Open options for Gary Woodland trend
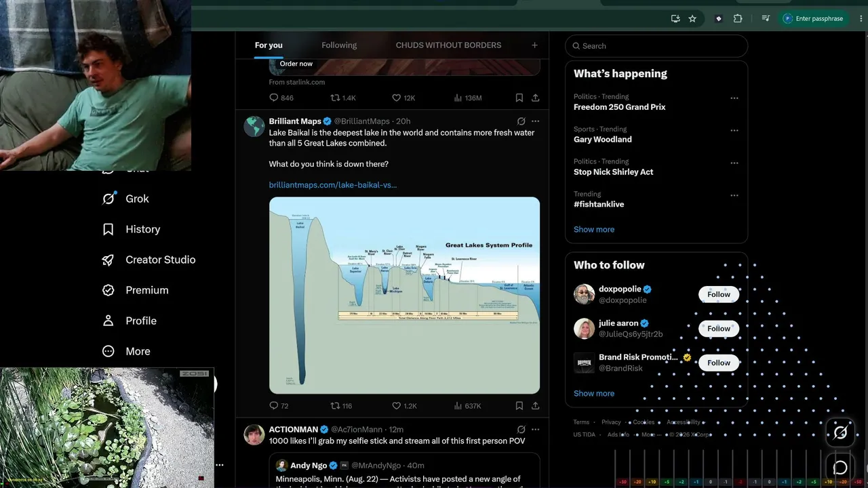Image resolution: width=868 pixels, height=488 pixels. pyautogui.click(x=734, y=131)
